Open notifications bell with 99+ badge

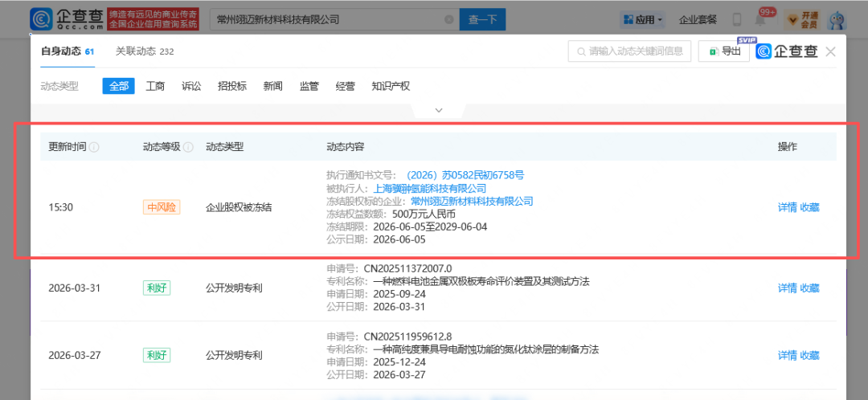tap(761, 18)
